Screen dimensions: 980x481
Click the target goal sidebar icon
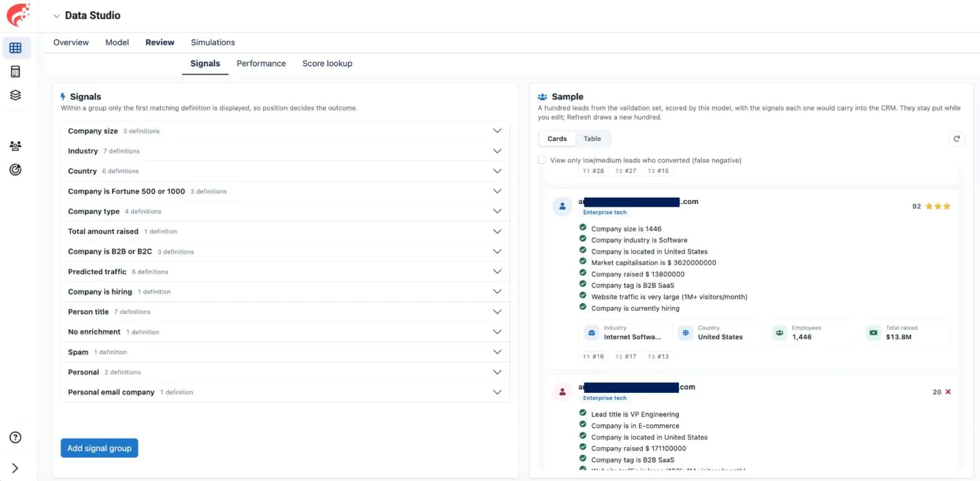click(15, 170)
